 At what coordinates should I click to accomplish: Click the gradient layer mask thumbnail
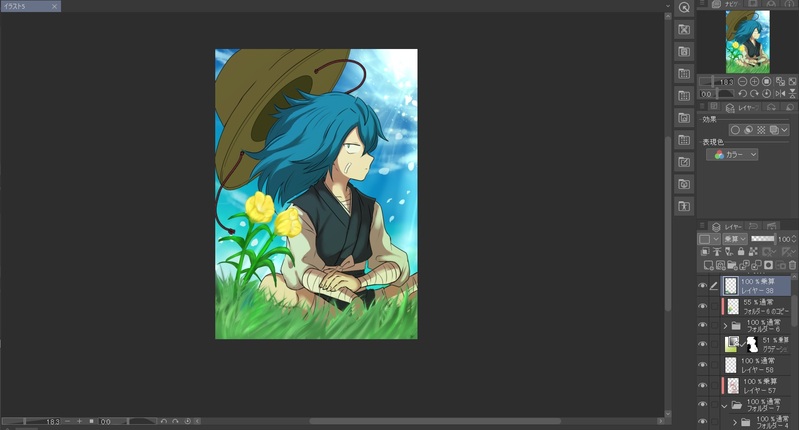(752, 344)
